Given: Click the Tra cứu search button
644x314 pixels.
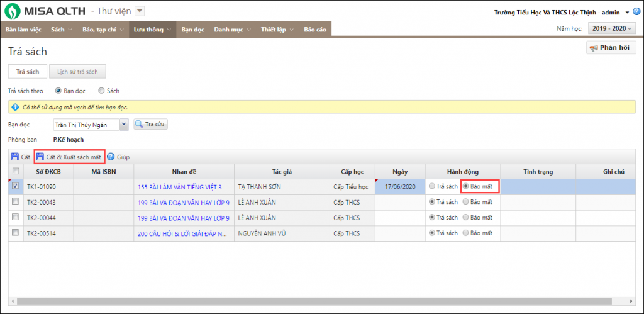Looking at the screenshot, I should 151,124.
